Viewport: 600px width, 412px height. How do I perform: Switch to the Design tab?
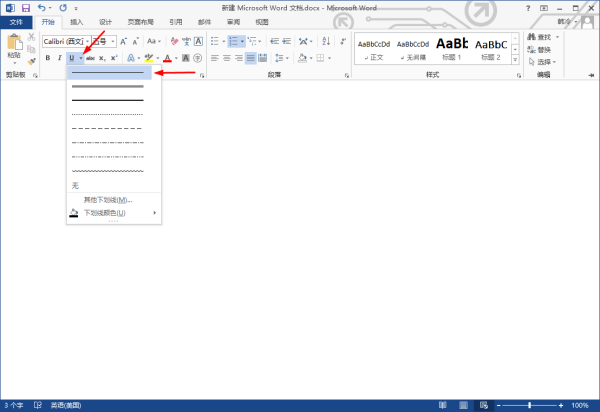tap(105, 22)
